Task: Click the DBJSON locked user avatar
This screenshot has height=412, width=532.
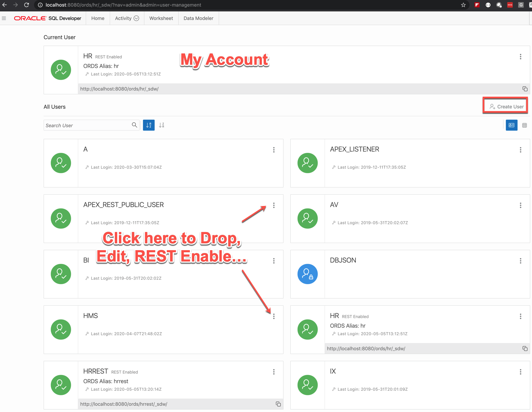Action: (307, 274)
